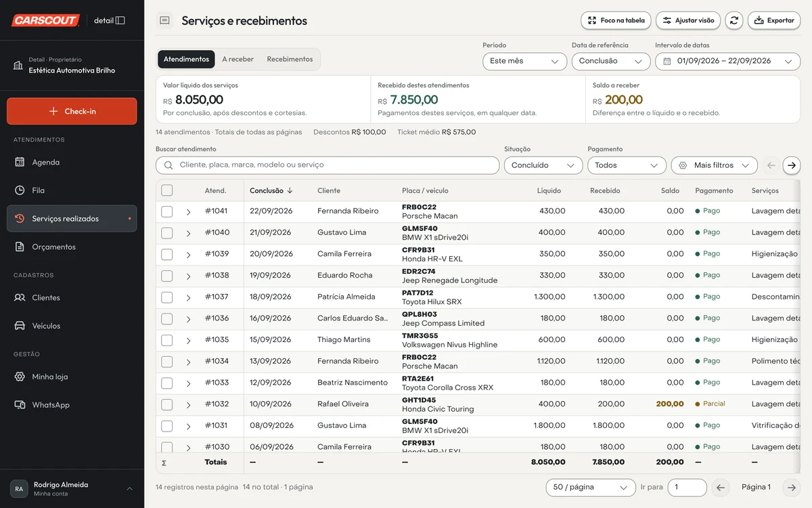Click the RA user avatar
The height and width of the screenshot is (508, 812).
pos(19,489)
